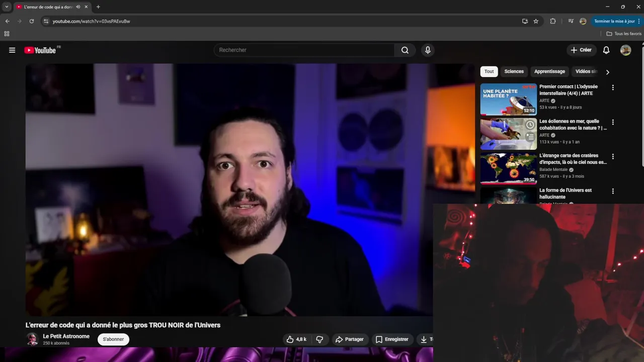Start voice search with the microphone

point(428,50)
